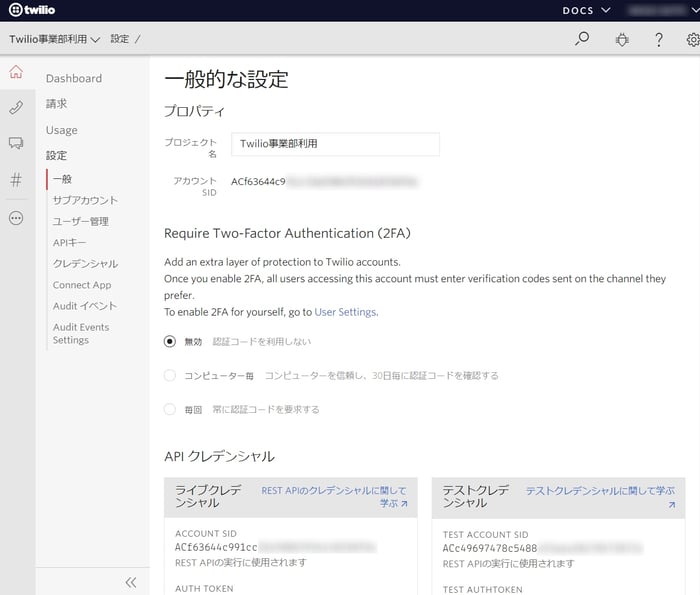This screenshot has height=595, width=700.
Task: Open the debugger bug icon
Action: pyautogui.click(x=622, y=40)
